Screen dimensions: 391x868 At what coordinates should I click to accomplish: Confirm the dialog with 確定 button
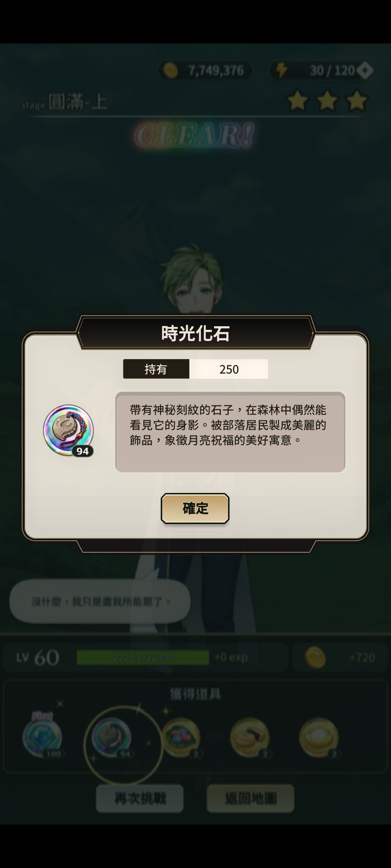pyautogui.click(x=195, y=508)
